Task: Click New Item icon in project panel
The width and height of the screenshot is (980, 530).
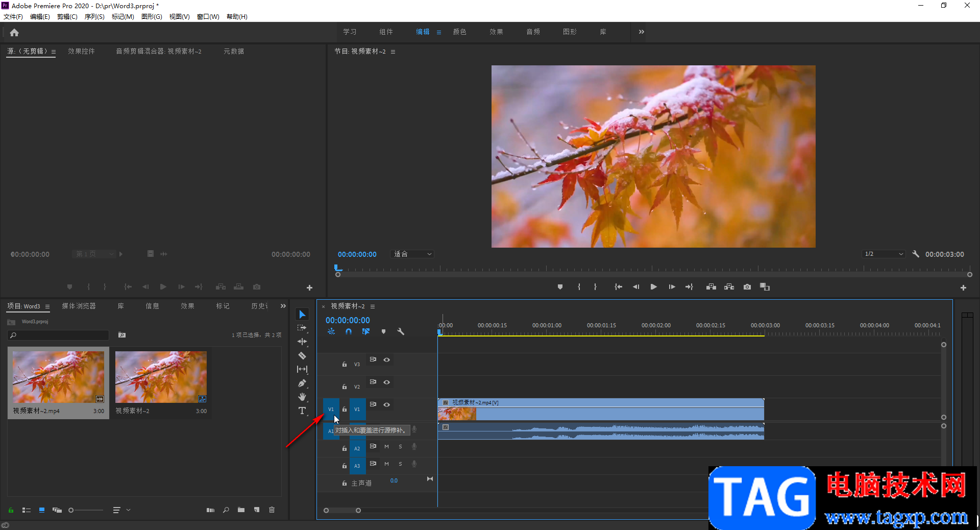Action: (257, 510)
